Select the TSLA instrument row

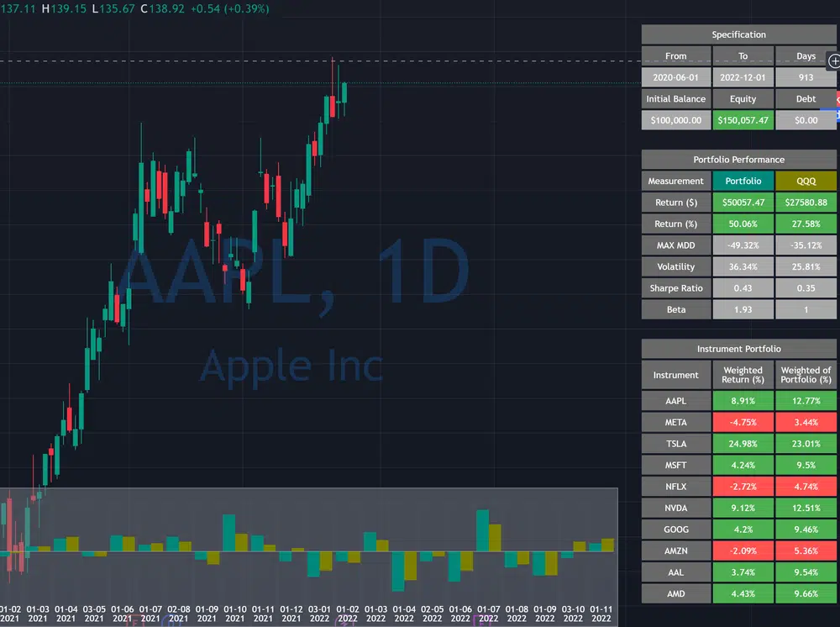(x=675, y=444)
